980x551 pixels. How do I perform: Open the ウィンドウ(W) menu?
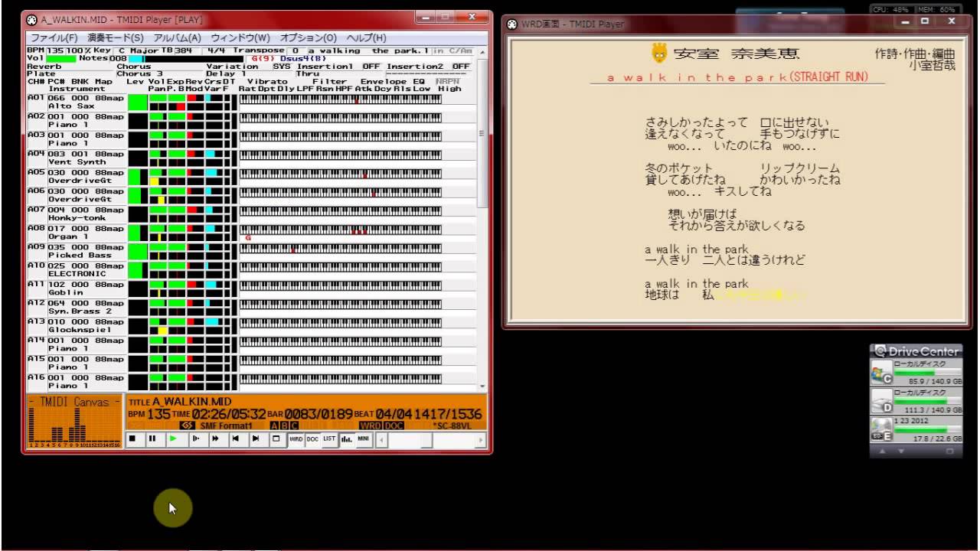click(x=240, y=37)
